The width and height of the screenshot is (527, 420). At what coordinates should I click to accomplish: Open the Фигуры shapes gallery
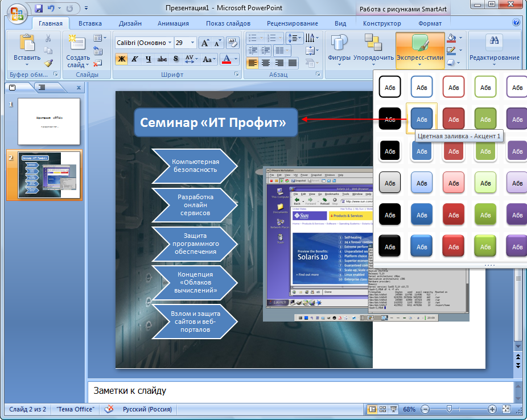[339, 50]
